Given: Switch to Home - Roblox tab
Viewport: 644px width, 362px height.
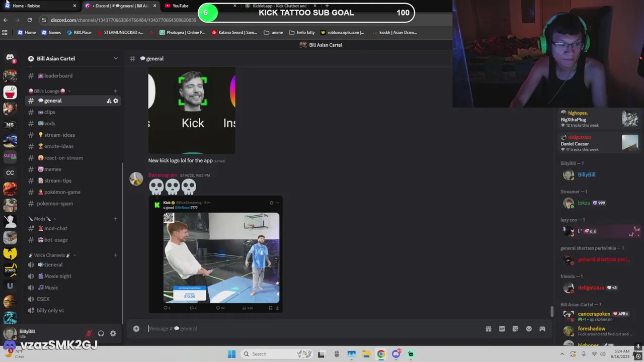Looking at the screenshot, I should [x=40, y=6].
